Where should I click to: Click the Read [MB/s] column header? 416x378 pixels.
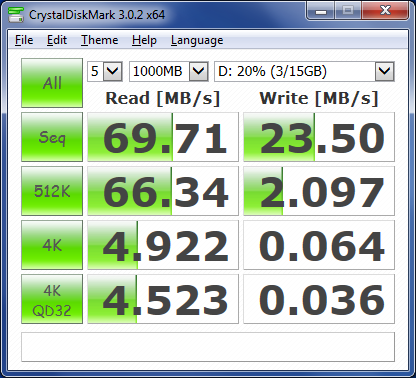click(x=163, y=98)
